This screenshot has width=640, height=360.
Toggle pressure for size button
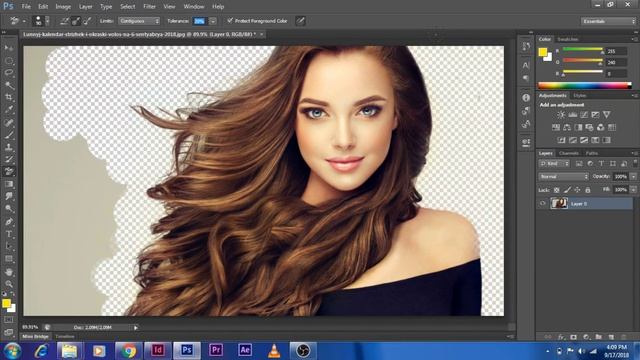tap(300, 21)
